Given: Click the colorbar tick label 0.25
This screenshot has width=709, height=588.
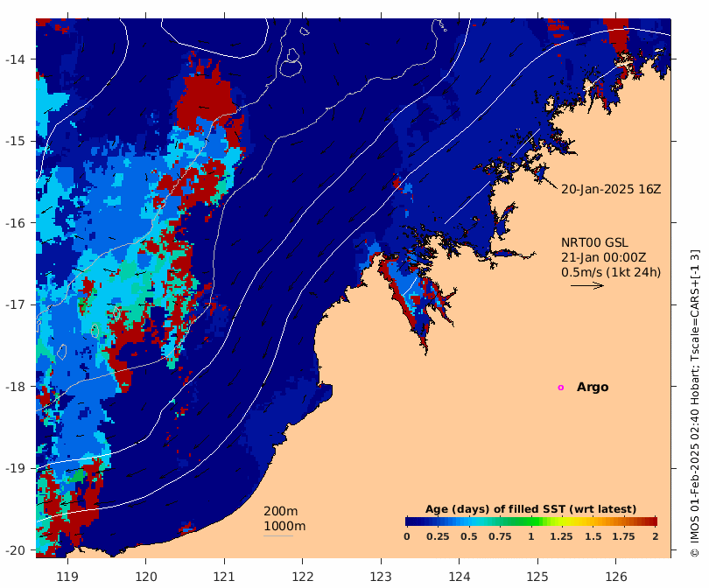Looking at the screenshot, I should (x=438, y=536).
